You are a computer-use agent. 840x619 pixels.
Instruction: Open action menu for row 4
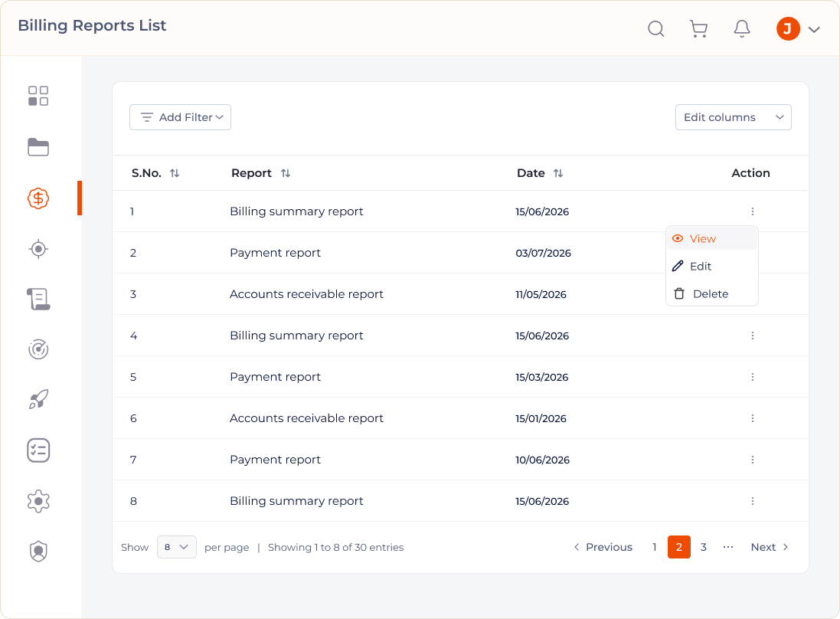[x=752, y=336]
